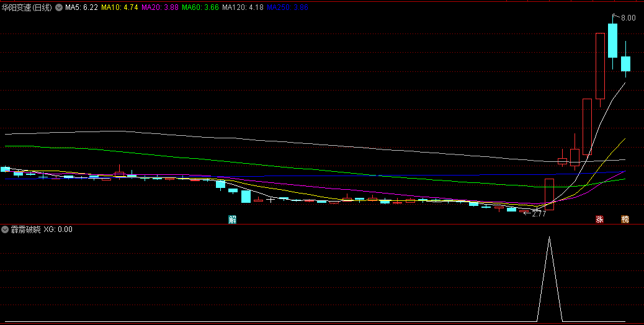Open the dropdown next to 华阳变速(日线)
Image resolution: width=644 pixels, height=325 pixels.
[59, 7]
